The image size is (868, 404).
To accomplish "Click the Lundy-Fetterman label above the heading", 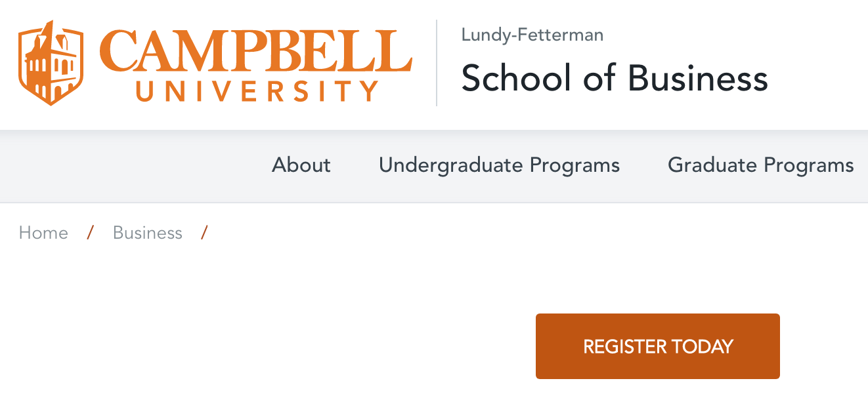I will click(532, 35).
